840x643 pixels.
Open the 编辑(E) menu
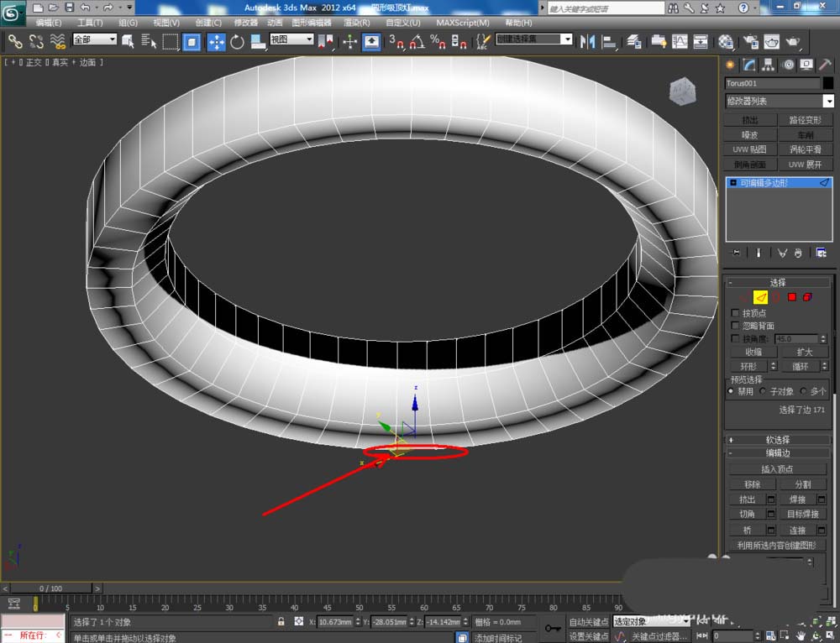coord(48,23)
